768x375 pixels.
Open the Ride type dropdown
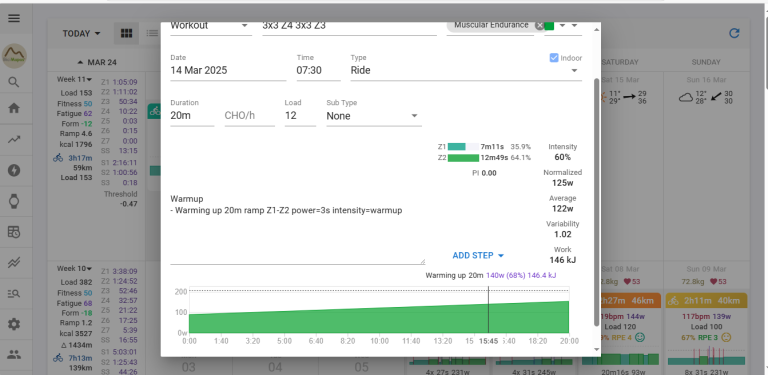466,70
